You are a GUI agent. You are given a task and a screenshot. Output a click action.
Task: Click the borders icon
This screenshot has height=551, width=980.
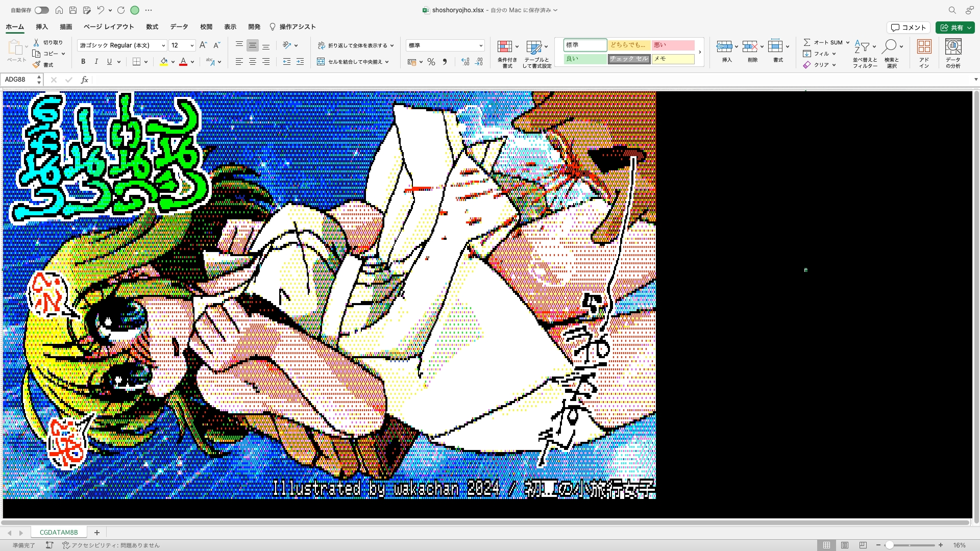coord(136,62)
